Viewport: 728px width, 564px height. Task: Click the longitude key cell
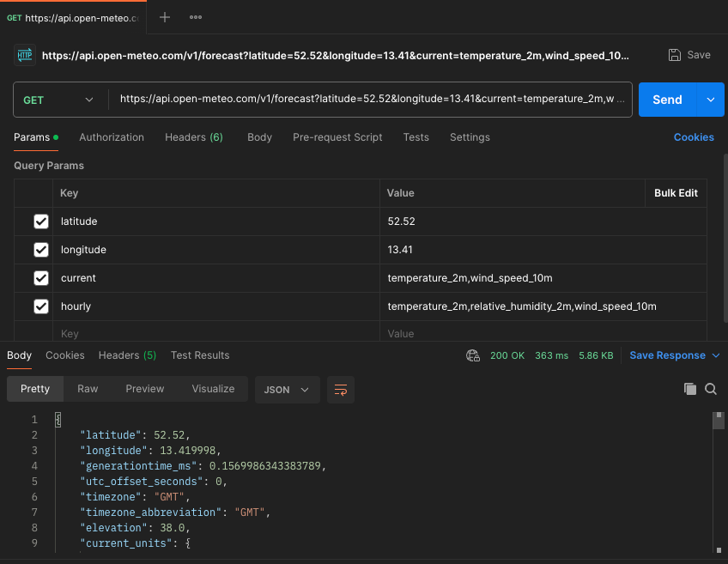[x=215, y=250]
